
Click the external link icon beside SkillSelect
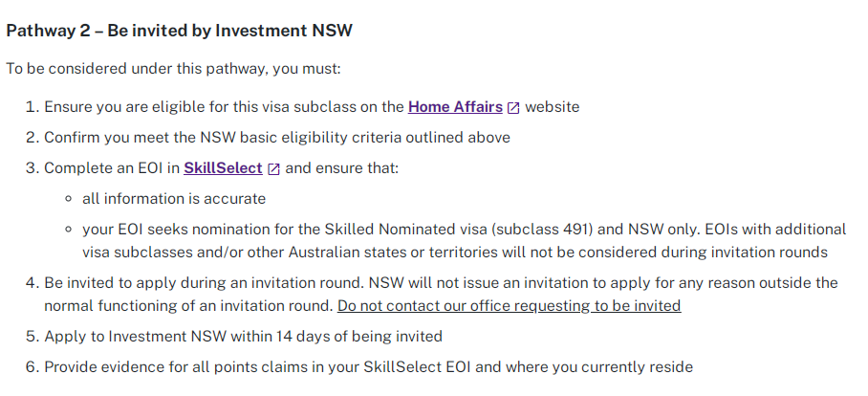click(273, 168)
